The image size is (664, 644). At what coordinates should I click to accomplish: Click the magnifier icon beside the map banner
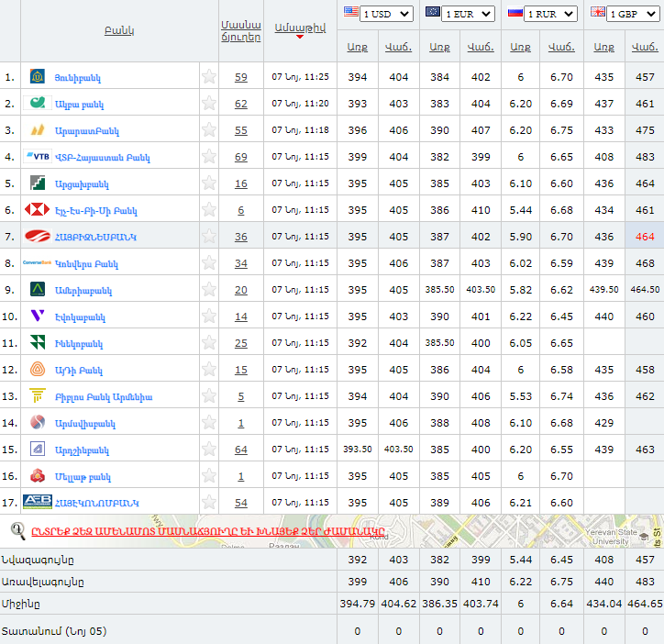click(17, 531)
